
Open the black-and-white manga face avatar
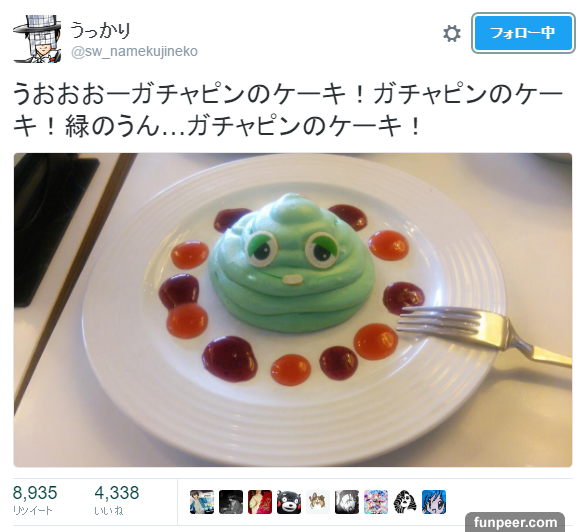point(347,502)
